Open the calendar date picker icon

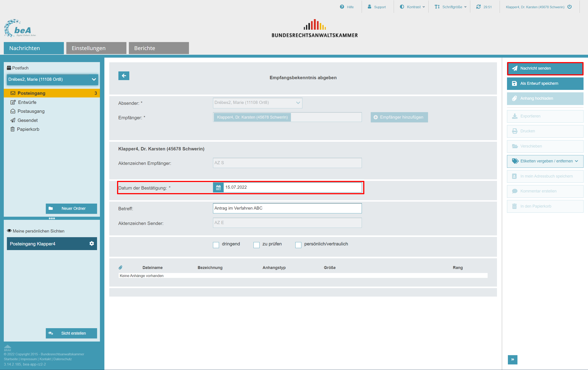point(218,187)
